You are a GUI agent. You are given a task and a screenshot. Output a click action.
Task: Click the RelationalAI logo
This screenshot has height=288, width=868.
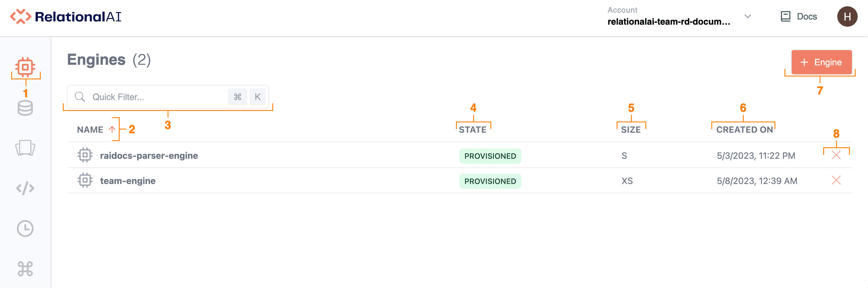click(x=66, y=17)
